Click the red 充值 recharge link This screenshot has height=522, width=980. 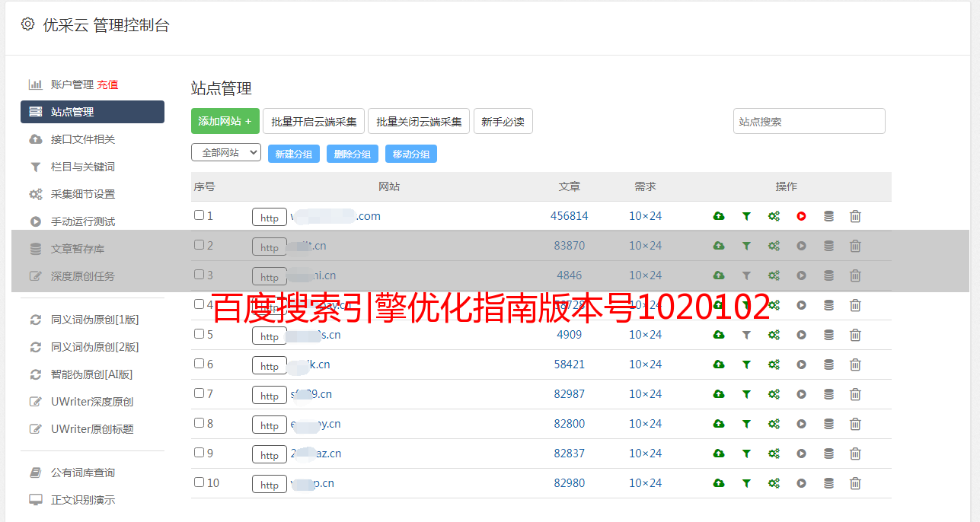pos(107,84)
